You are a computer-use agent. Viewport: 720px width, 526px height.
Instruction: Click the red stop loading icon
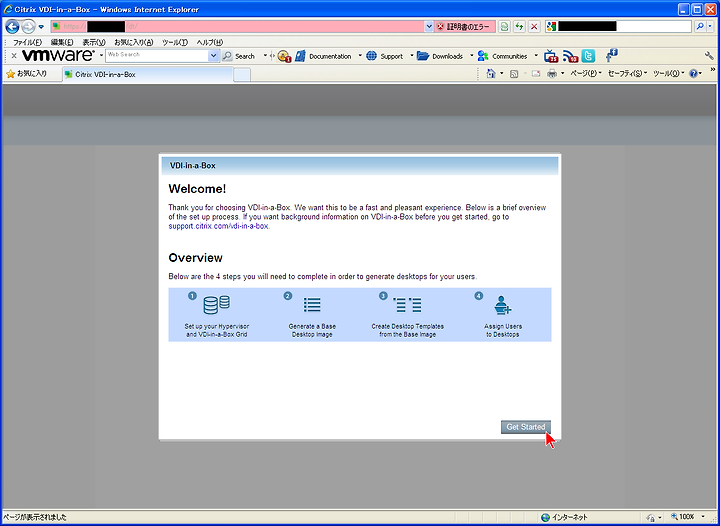(x=534, y=27)
